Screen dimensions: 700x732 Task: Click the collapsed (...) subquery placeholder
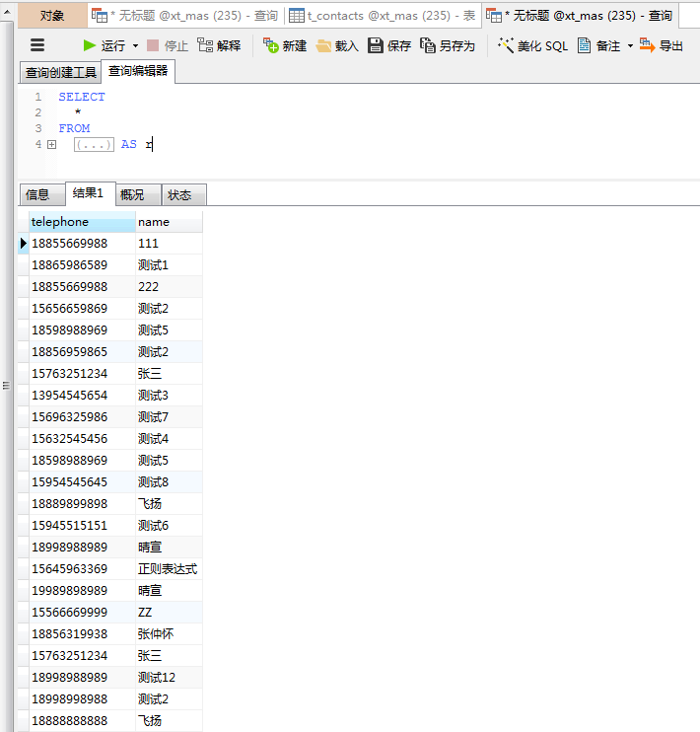94,145
